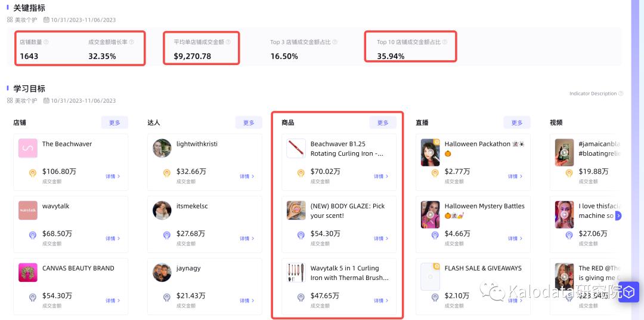The height and width of the screenshot is (320, 644).
Task: Click Beachwaver B1.25 curling iron product image
Action: tap(296, 149)
